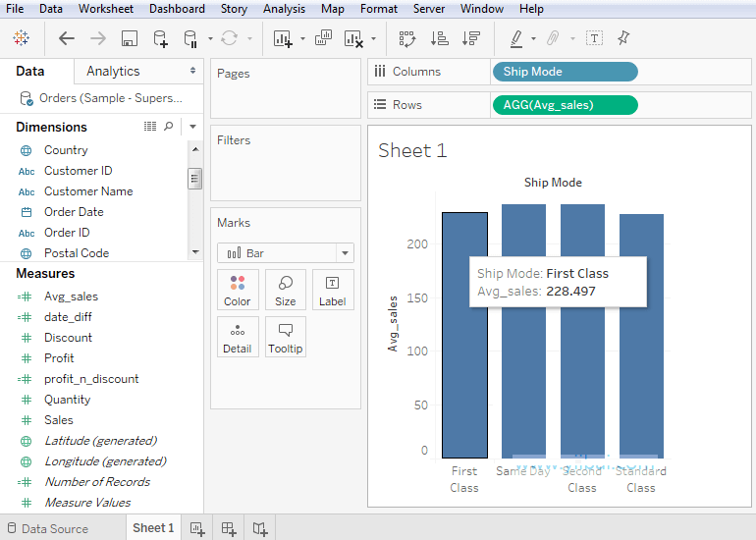Click the Dimensions scrollbar down arrow
The image size is (756, 540).
[195, 251]
